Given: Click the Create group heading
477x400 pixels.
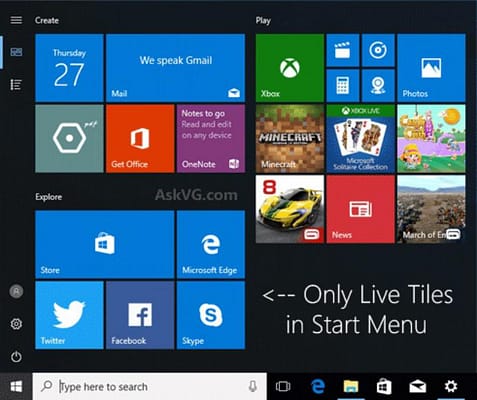Looking at the screenshot, I should pyautogui.click(x=47, y=20).
